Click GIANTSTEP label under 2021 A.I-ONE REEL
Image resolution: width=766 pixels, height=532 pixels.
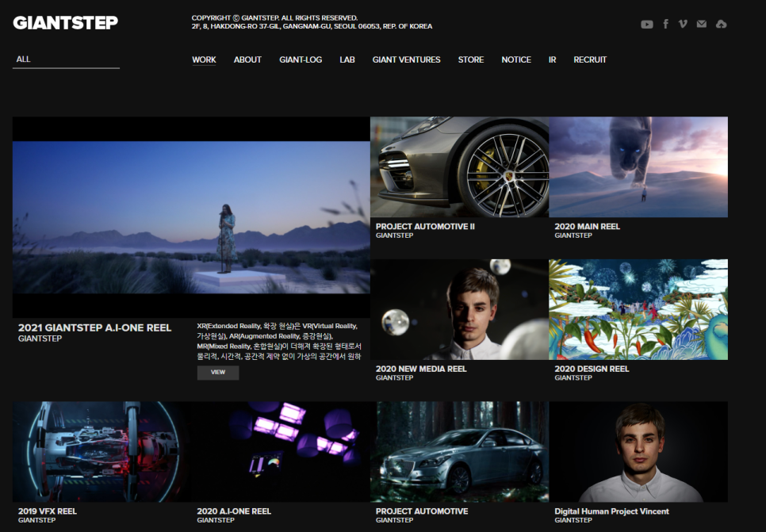40,339
